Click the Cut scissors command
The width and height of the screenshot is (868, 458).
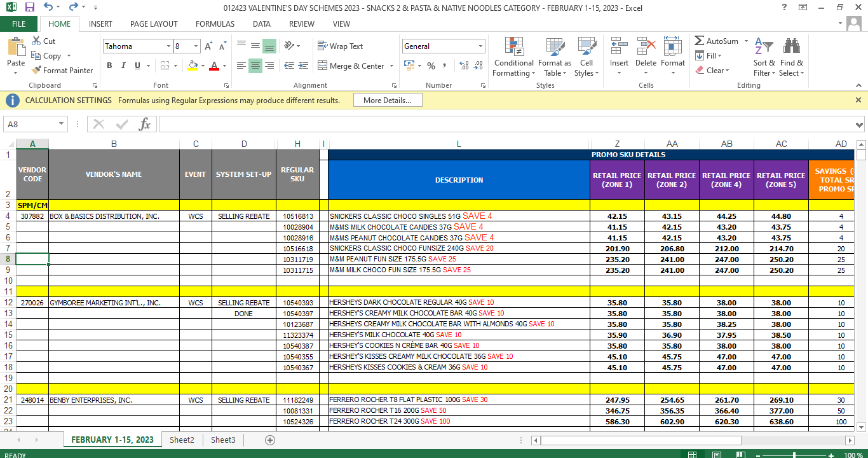click(43, 41)
